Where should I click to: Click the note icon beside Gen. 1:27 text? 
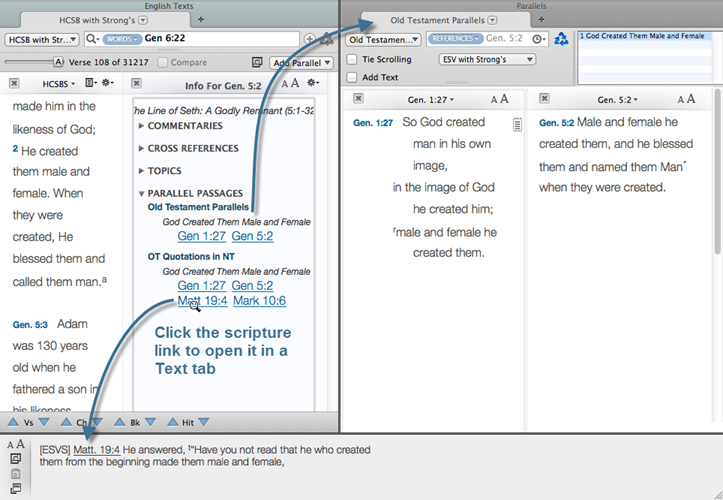[x=517, y=125]
